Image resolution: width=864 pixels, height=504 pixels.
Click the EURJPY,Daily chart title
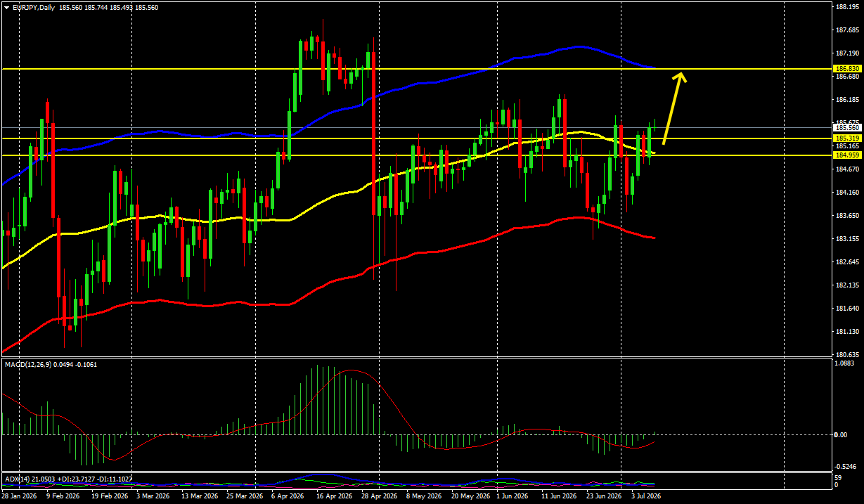click(35, 8)
